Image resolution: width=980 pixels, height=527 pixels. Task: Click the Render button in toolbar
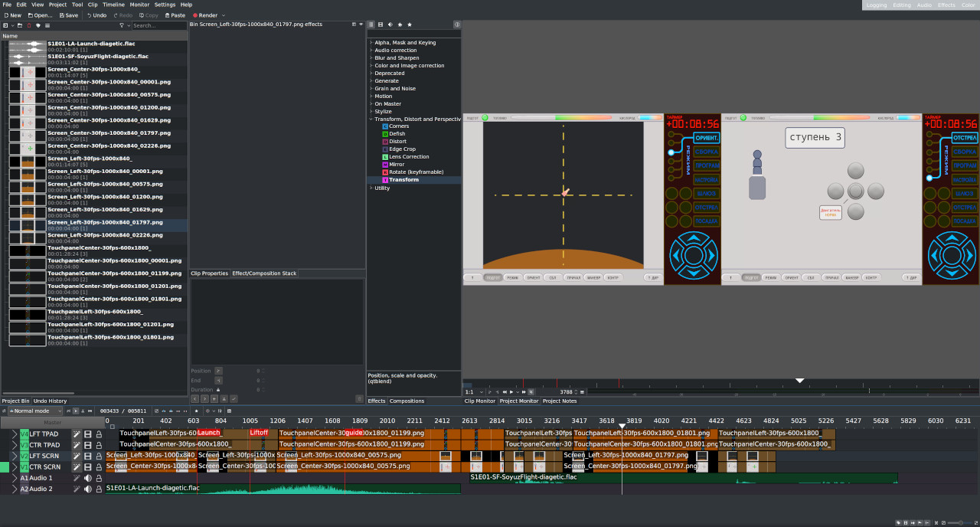pos(205,15)
